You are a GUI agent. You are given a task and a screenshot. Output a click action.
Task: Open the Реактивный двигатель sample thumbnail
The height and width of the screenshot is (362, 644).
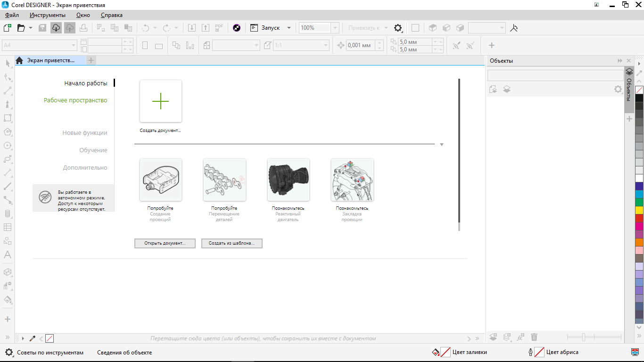tap(289, 180)
